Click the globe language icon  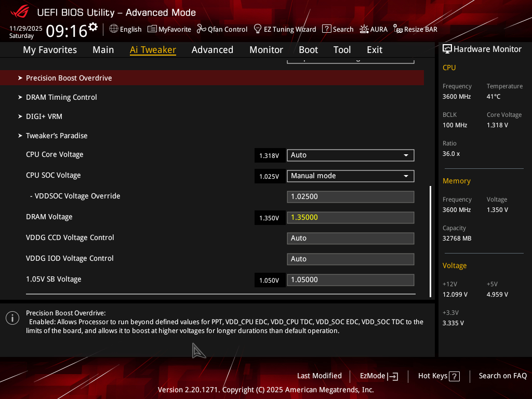coord(114,29)
